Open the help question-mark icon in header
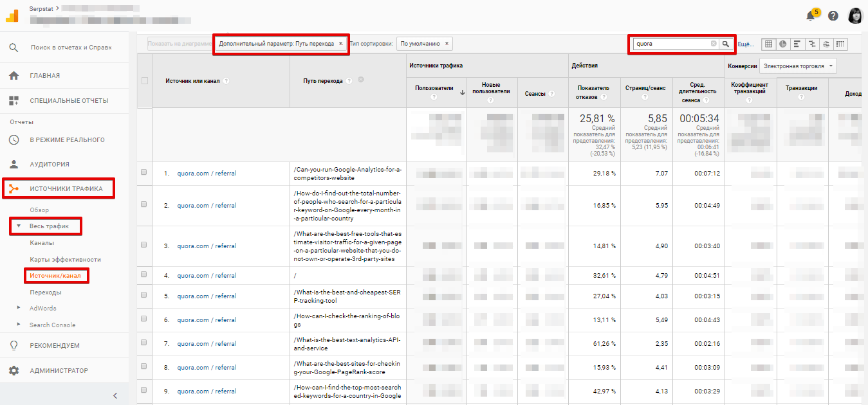The width and height of the screenshot is (868, 405). (x=833, y=15)
